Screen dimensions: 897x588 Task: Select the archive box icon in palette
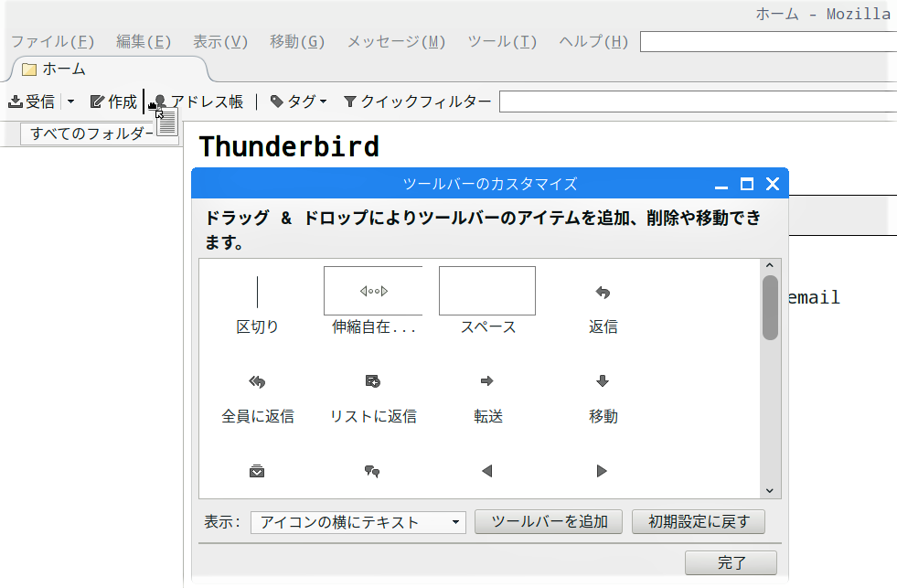[x=257, y=471]
